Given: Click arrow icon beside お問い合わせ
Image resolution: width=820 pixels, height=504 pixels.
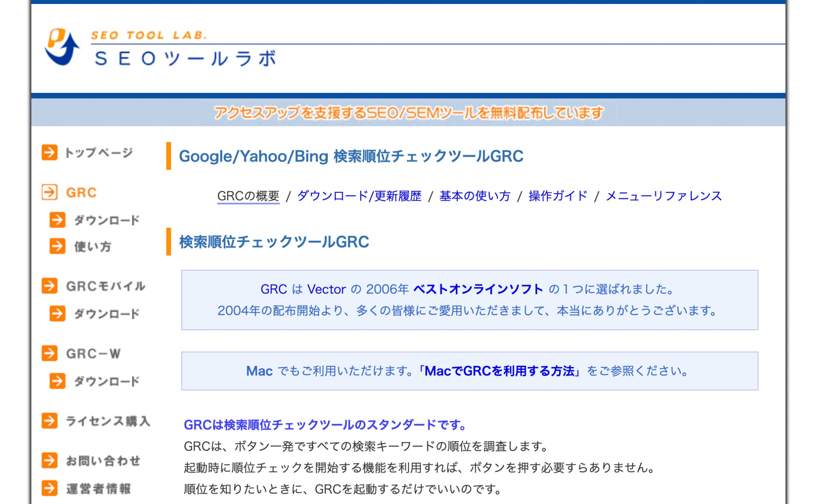Looking at the screenshot, I should point(50,460).
